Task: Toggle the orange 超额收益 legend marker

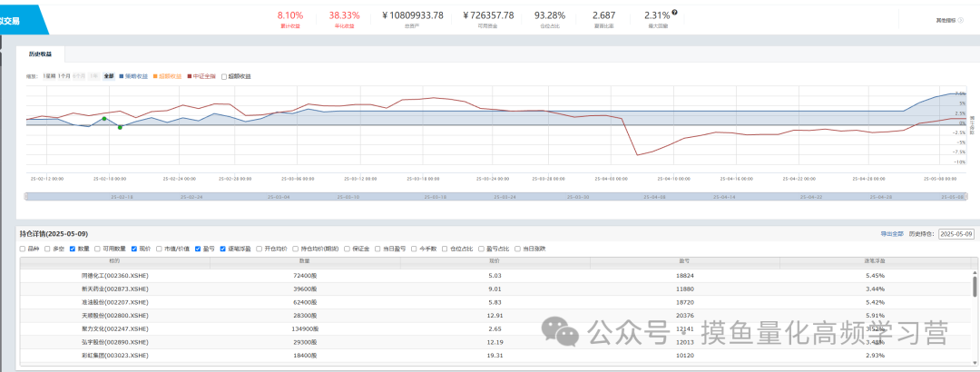Action: [155, 76]
